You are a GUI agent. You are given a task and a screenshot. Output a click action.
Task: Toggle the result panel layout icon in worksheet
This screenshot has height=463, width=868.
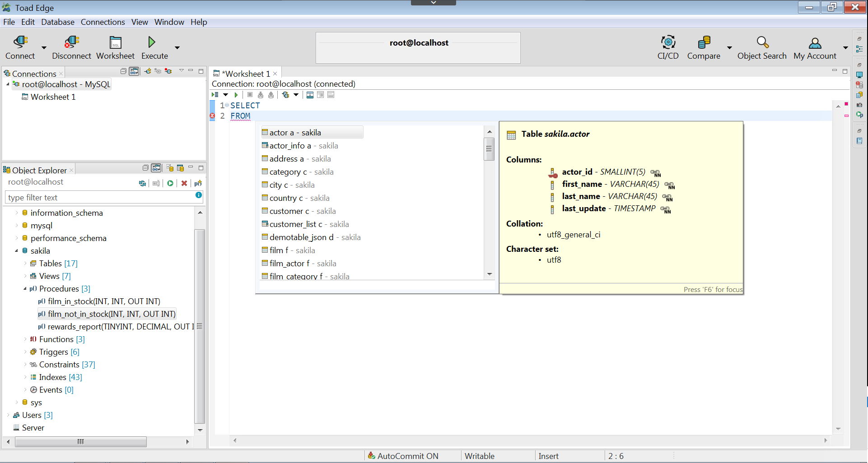pos(310,95)
